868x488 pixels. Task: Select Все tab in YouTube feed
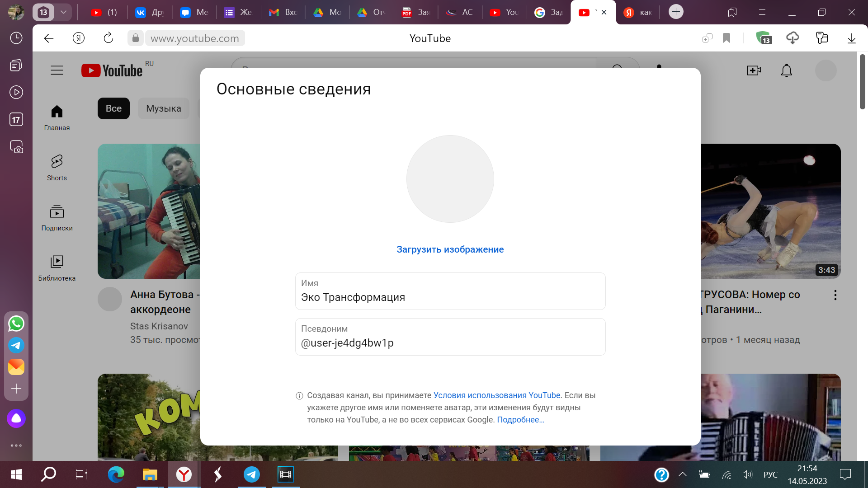(113, 108)
